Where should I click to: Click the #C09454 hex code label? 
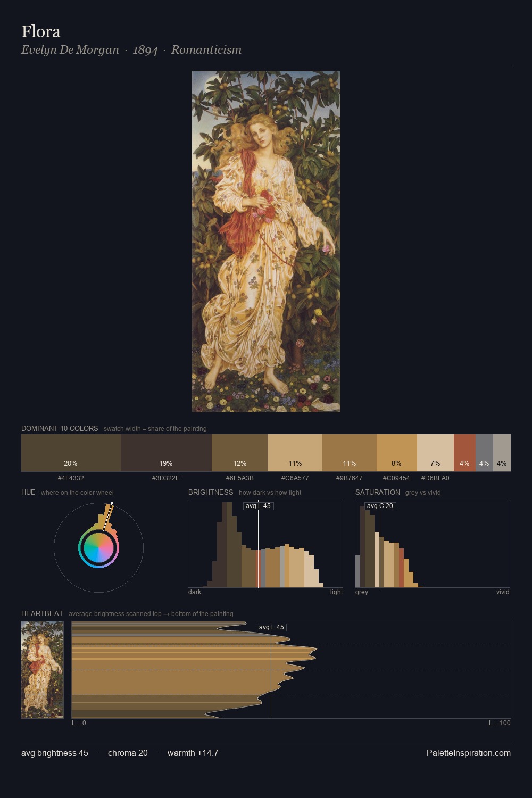coord(397,478)
